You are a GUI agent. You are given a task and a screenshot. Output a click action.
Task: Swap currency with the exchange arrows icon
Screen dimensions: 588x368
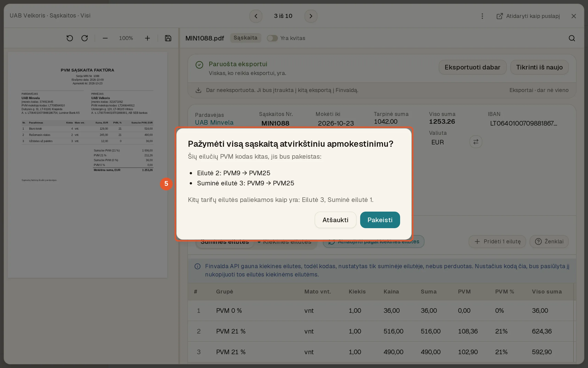pos(476,142)
